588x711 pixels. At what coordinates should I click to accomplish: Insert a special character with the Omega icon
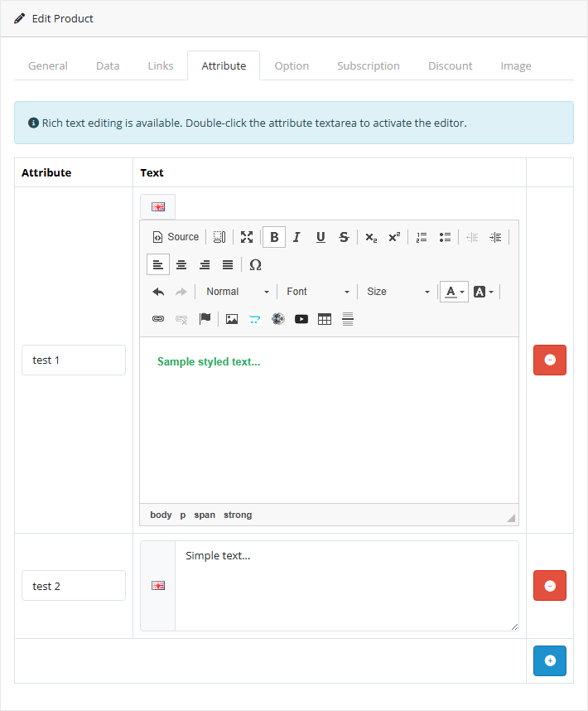click(255, 264)
